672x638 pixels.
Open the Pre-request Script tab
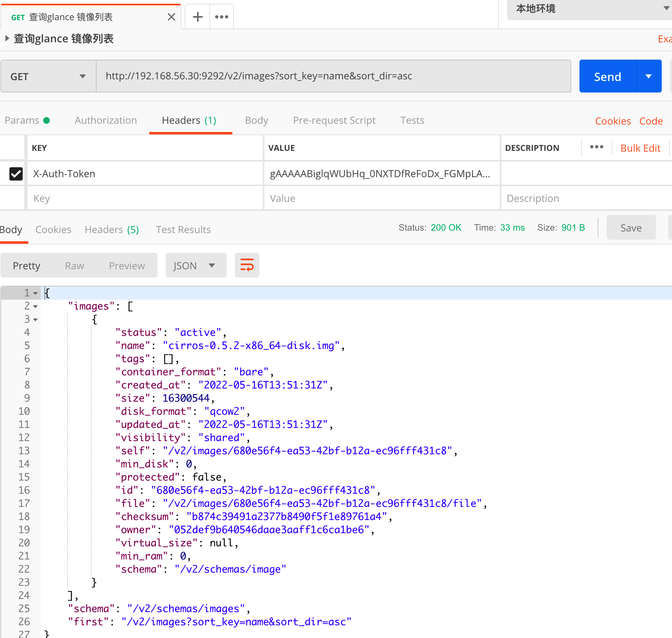tap(334, 120)
